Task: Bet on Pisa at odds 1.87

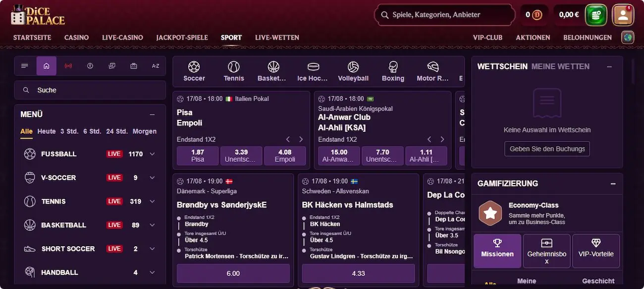Action: click(198, 156)
